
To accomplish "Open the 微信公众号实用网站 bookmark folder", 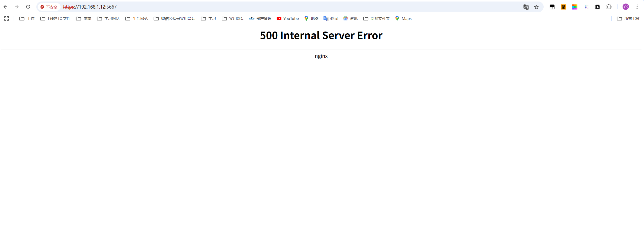I will point(174,18).
